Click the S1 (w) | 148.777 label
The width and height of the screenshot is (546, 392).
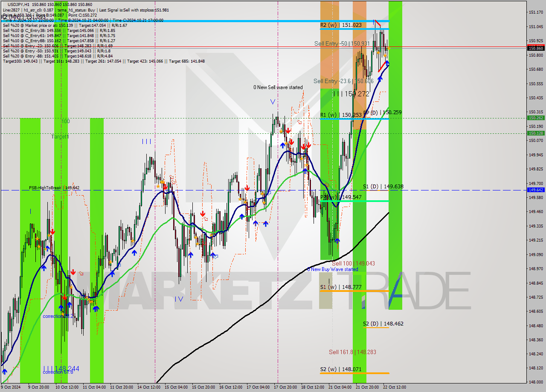coord(341,287)
